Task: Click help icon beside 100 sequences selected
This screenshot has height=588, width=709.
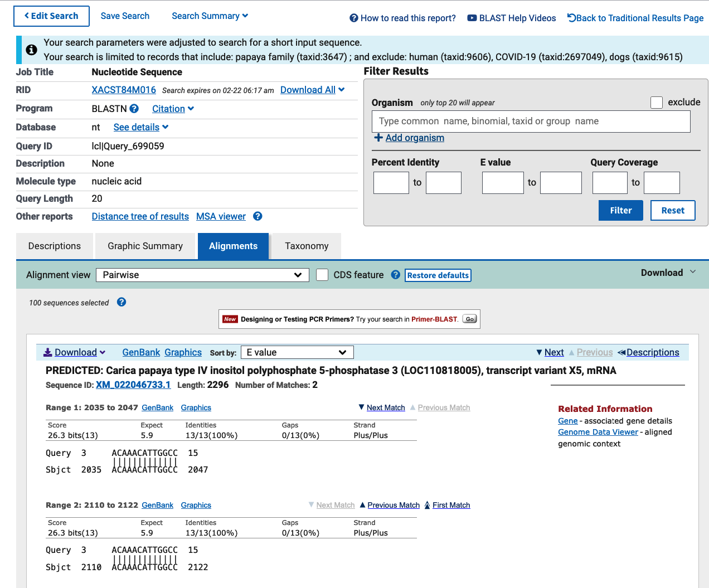Action: 122,302
